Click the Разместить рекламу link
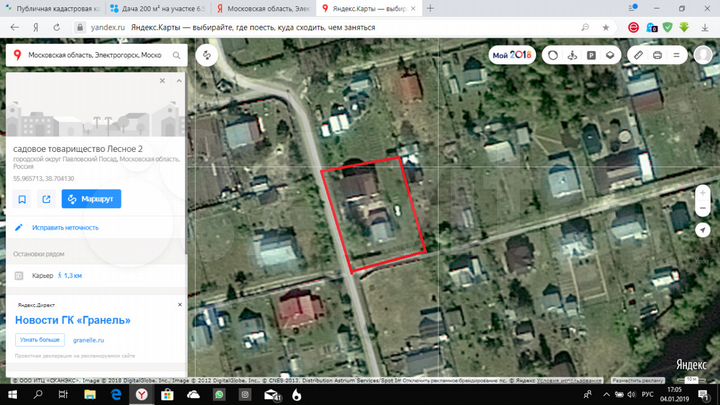This screenshot has width=720, height=405. pos(637,381)
